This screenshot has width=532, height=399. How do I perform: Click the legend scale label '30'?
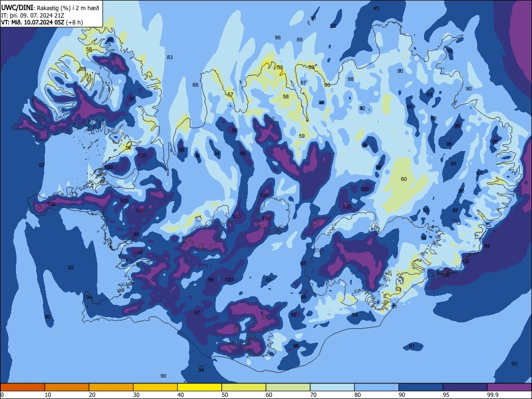(136, 395)
